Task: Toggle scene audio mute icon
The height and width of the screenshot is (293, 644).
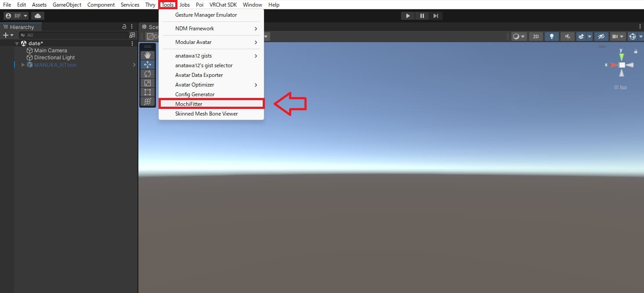Action: [x=568, y=36]
